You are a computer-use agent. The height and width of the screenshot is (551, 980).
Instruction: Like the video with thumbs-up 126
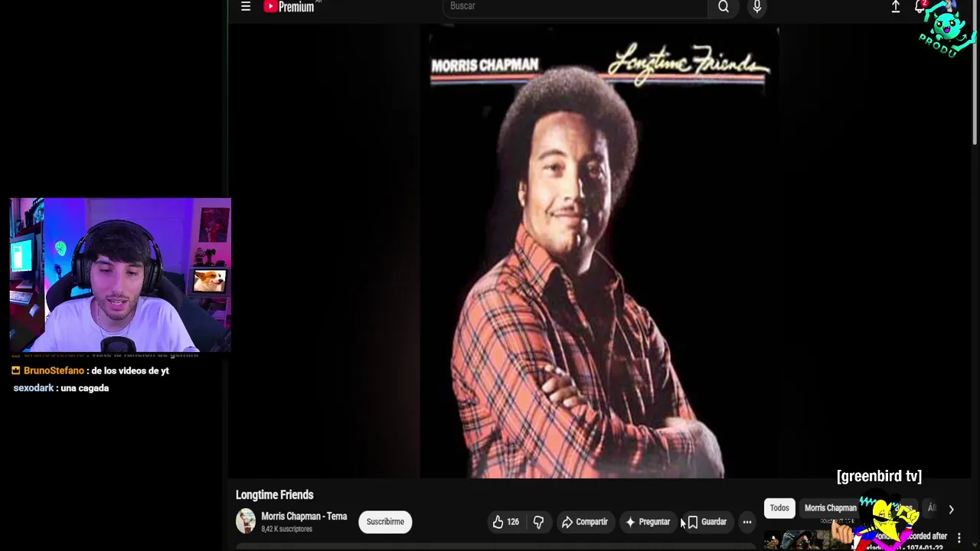click(x=506, y=522)
